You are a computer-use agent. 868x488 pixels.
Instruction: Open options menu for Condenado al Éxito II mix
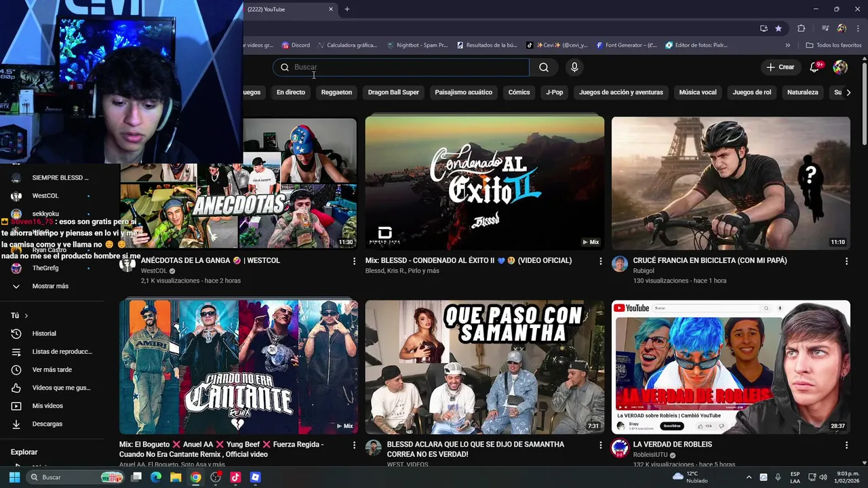(x=600, y=261)
